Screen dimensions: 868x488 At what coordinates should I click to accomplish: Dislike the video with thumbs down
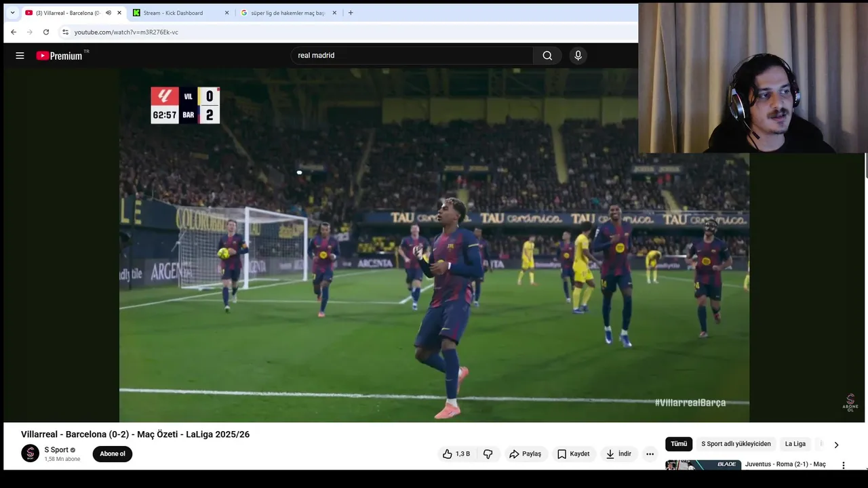pos(488,454)
